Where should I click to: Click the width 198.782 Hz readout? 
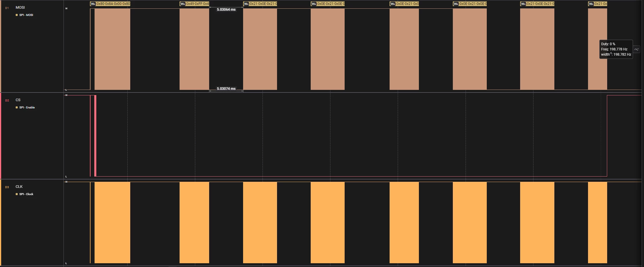[x=616, y=54]
